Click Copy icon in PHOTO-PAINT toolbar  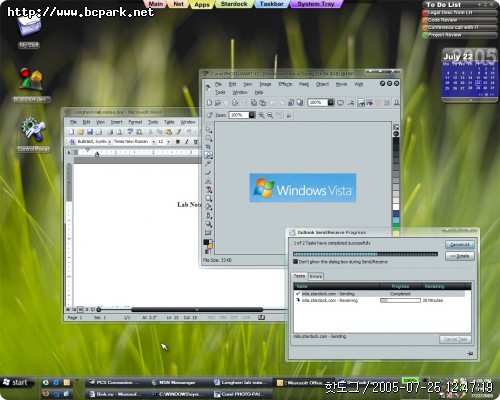tap(254, 103)
